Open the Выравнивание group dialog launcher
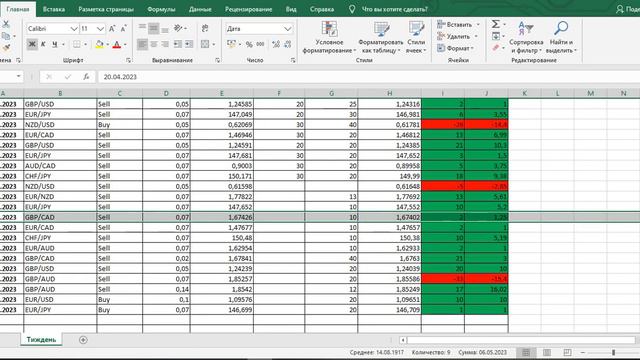Image resolution: width=640 pixels, height=360 pixels. click(x=218, y=60)
